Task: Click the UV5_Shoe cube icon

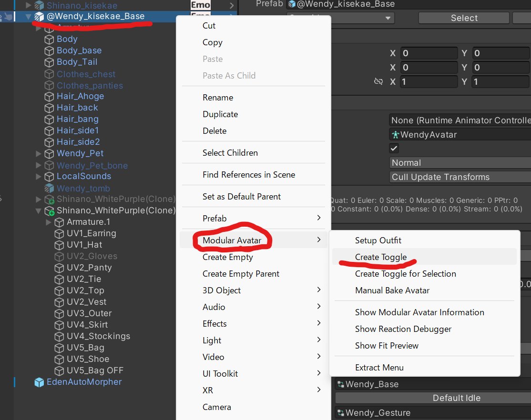Action: pos(59,359)
